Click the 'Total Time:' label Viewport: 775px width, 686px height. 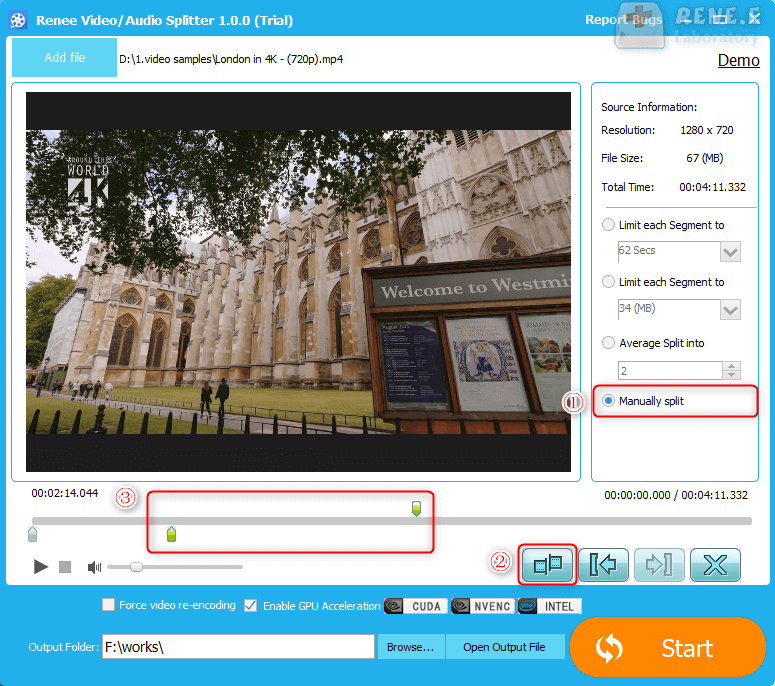pos(627,187)
